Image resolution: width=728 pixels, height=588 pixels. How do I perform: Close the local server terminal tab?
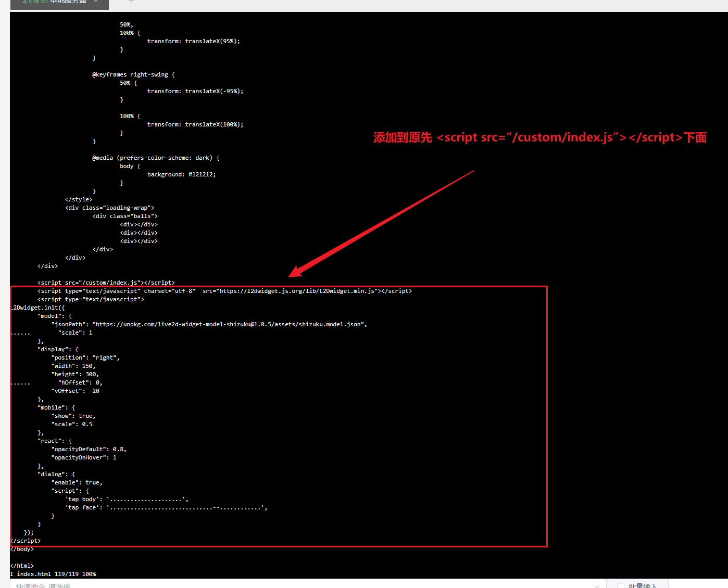point(96,2)
